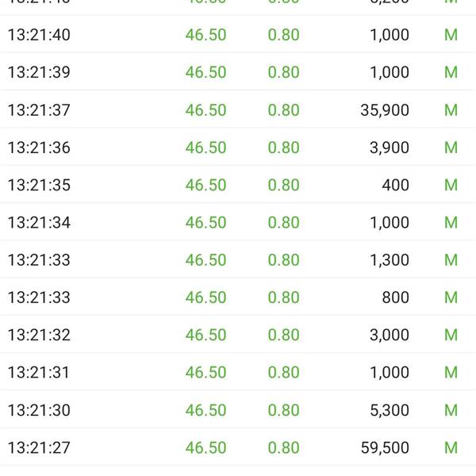The width and height of the screenshot is (476, 476).
Task: Click the 5,300 volume value
Action: pyautogui.click(x=390, y=410)
